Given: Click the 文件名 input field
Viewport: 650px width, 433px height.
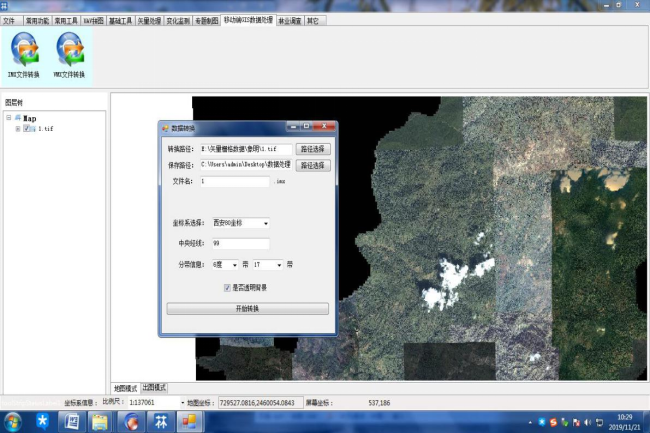Looking at the screenshot, I should click(233, 181).
